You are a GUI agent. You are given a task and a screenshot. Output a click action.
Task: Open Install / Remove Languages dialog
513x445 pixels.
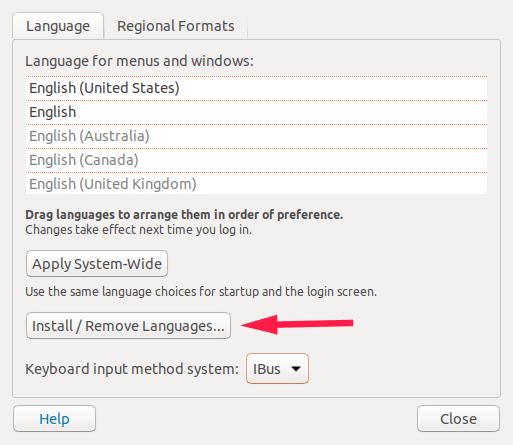click(x=128, y=326)
